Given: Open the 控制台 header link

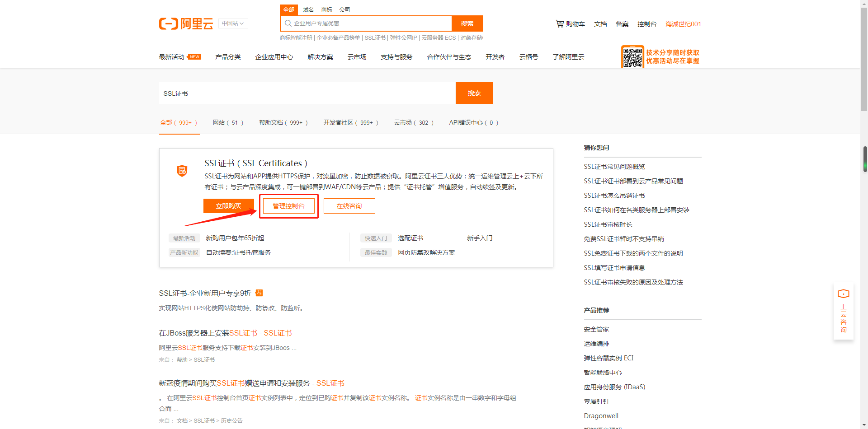Looking at the screenshot, I should pyautogui.click(x=647, y=24).
